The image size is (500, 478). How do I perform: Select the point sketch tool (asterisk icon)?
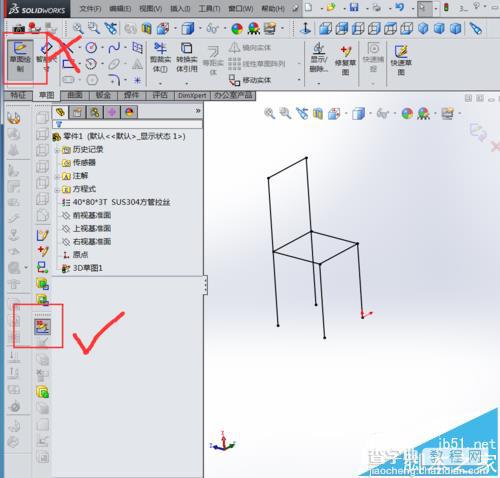click(x=137, y=80)
